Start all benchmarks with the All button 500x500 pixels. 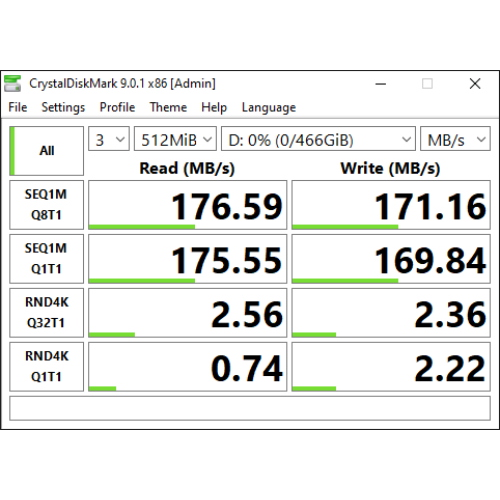[46, 151]
